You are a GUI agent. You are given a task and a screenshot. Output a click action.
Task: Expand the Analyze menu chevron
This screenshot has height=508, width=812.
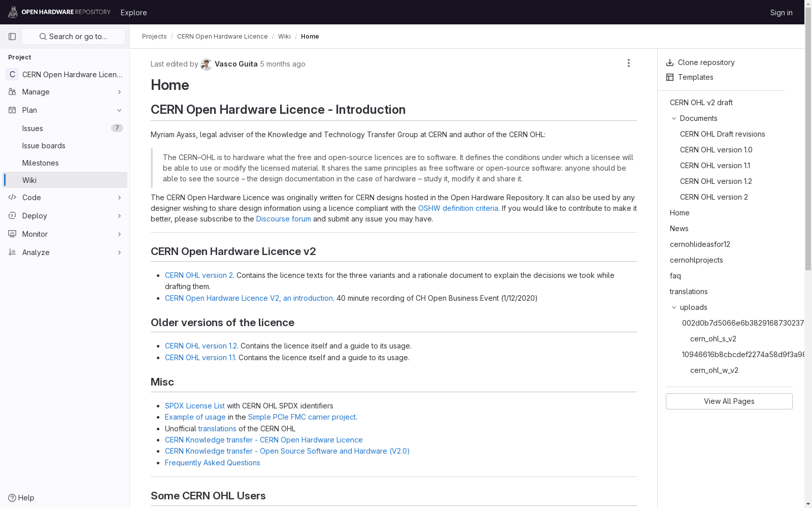click(119, 252)
